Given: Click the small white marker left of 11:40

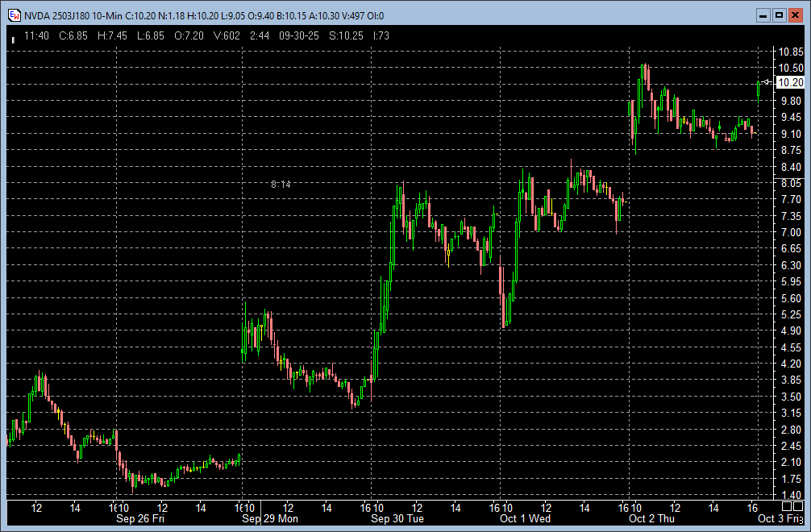Looking at the screenshot, I should (x=13, y=39).
